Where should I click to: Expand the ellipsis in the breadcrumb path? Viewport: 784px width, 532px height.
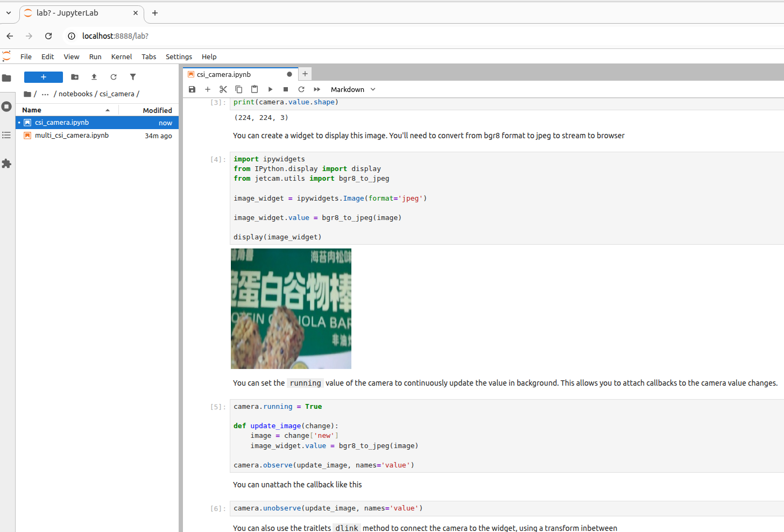[45, 94]
